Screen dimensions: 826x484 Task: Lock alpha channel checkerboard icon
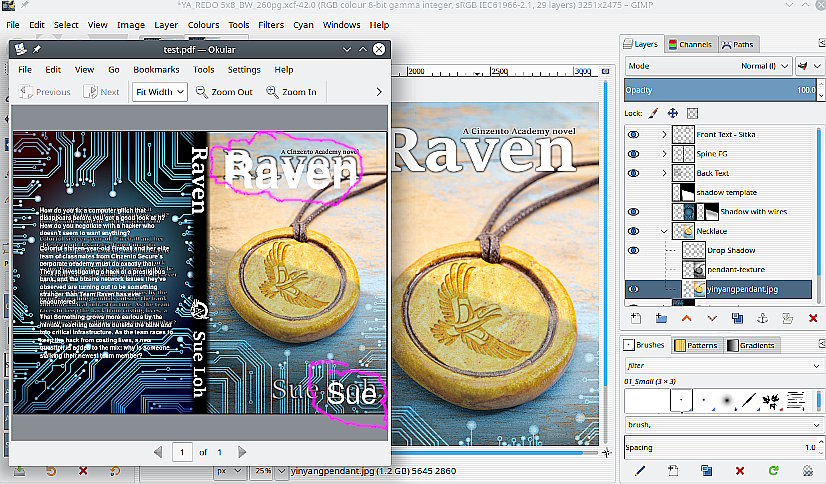pyautogui.click(x=692, y=113)
